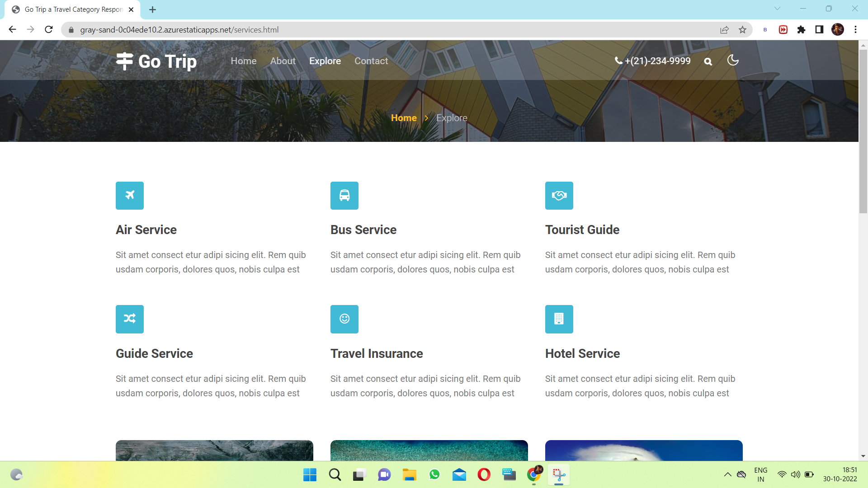Click the Air Service airplane icon
This screenshot has width=868, height=488.
(130, 196)
